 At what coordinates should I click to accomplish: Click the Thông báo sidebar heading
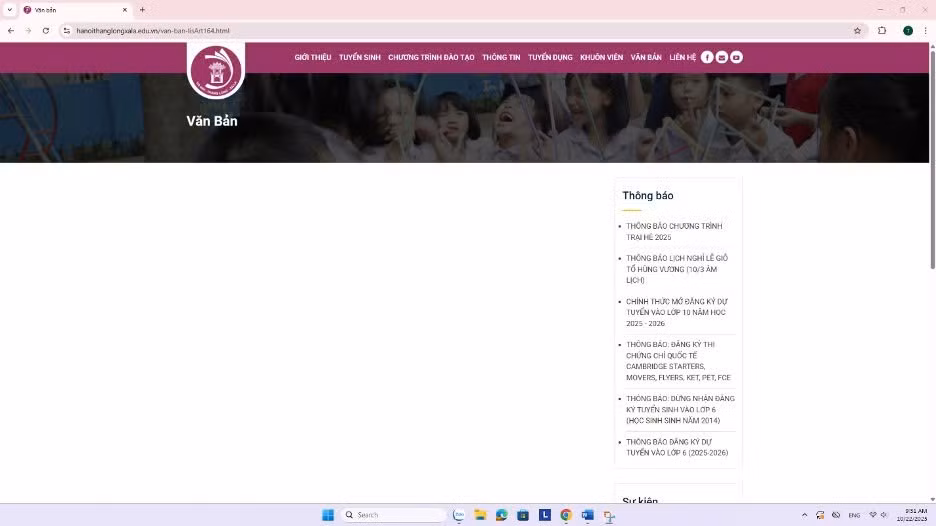tap(648, 195)
